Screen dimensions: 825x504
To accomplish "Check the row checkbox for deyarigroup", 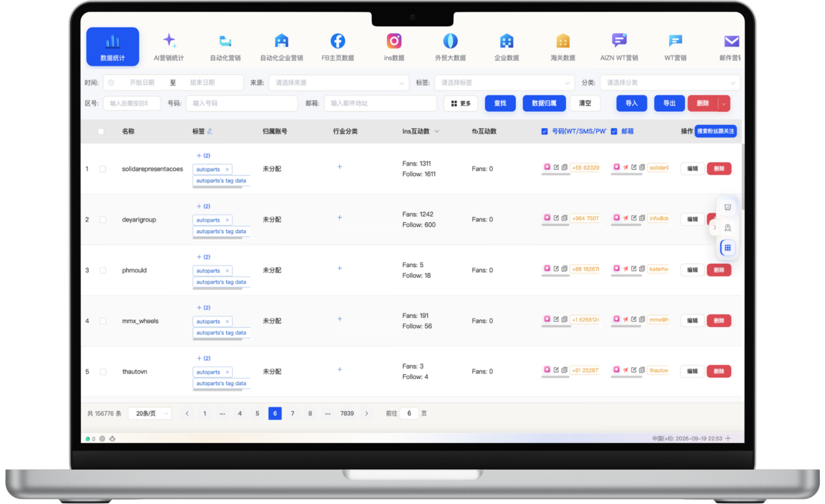I will (103, 220).
